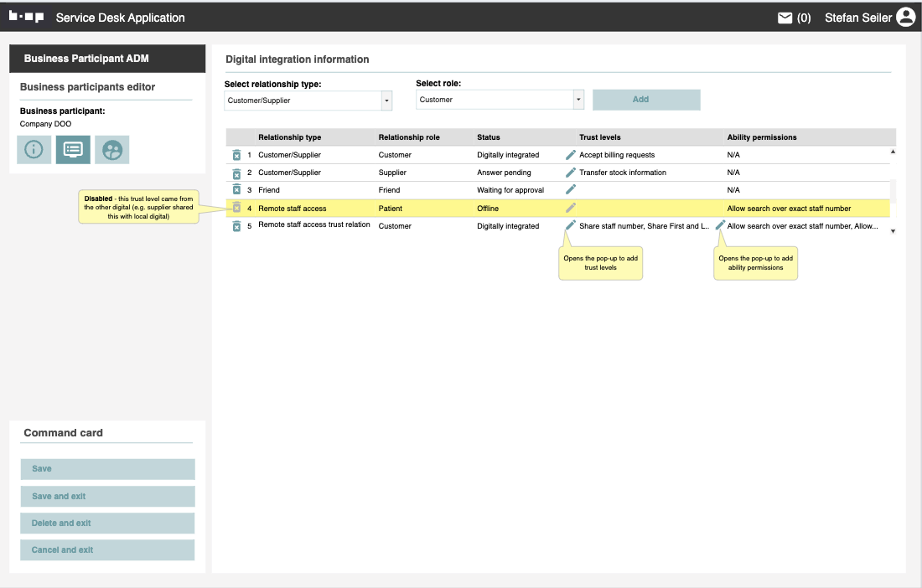Click trash icon for row 5 Remote staff access
Screen dimensions: 922x588
236,226
